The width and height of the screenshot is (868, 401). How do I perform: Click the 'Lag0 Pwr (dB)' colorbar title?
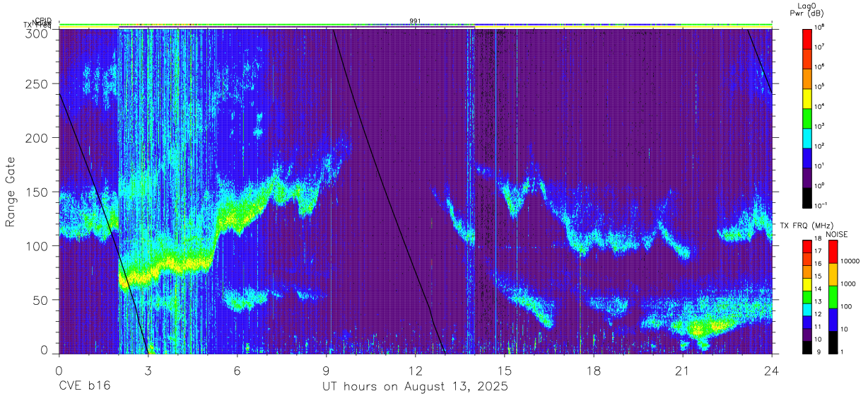809,11
